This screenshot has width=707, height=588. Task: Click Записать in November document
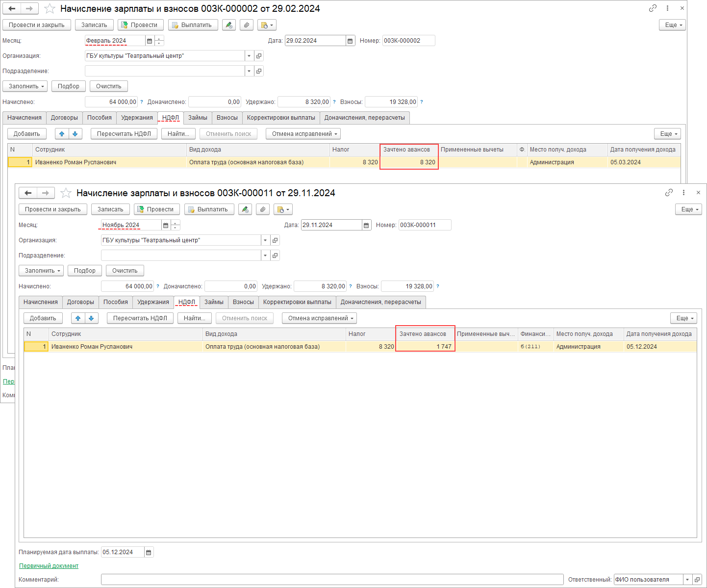click(110, 209)
